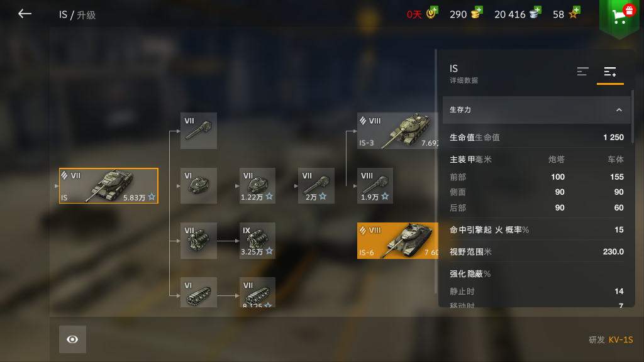Add silver credits via the plus icon

(x=535, y=13)
